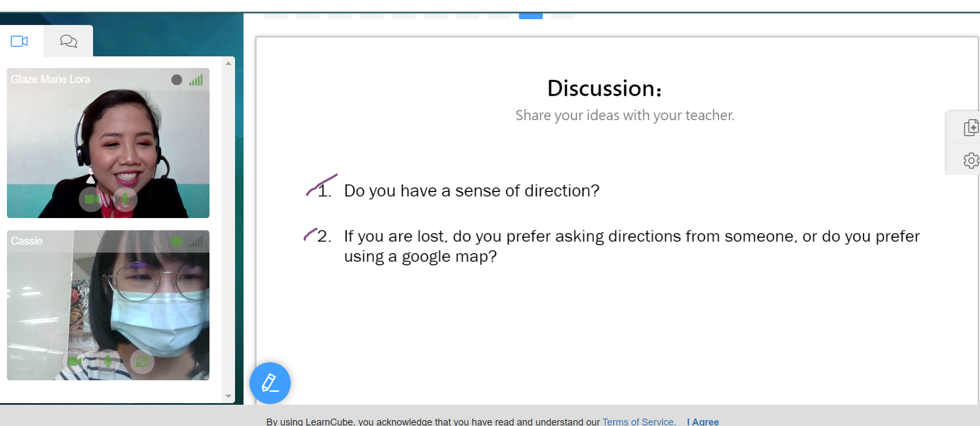
Task: Check Glaze Marie Lora's signal strength bars
Action: (x=196, y=80)
